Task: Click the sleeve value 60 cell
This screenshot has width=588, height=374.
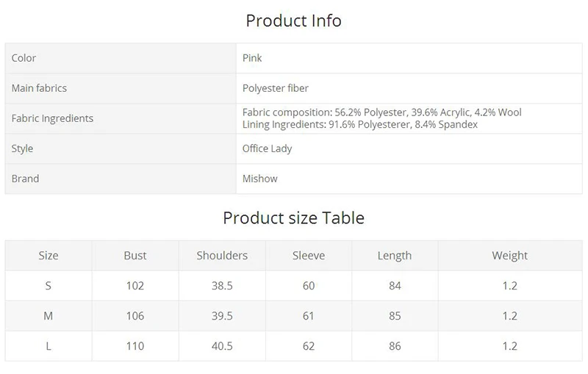Action: click(309, 286)
